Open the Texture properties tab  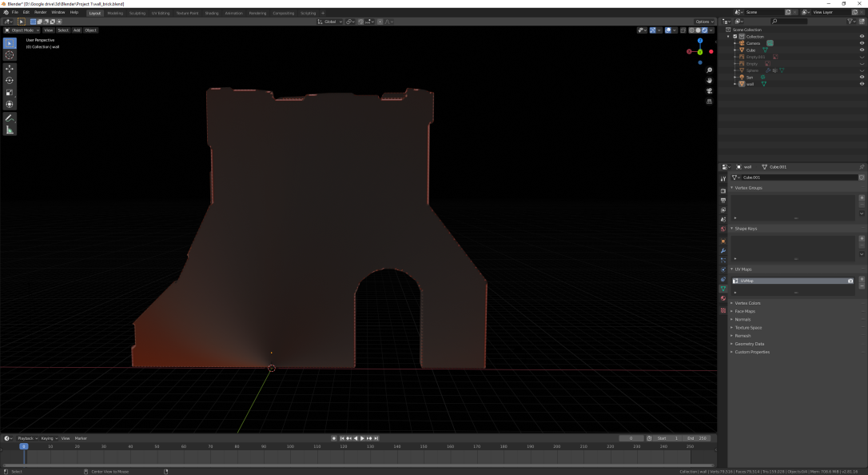coord(723,310)
